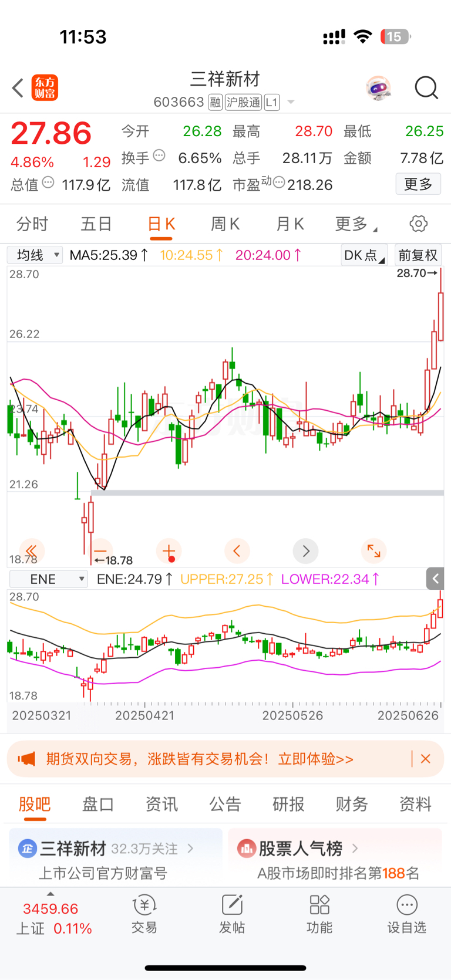Screen dimensions: 451x980
Task: Tap MA5:25.39 moving average value
Action: pos(109,255)
